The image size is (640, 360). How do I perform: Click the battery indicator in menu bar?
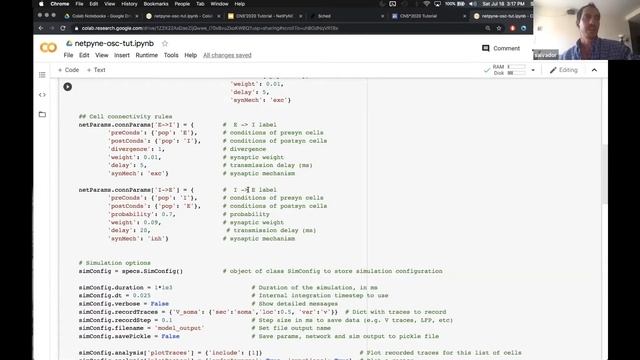[455, 4]
